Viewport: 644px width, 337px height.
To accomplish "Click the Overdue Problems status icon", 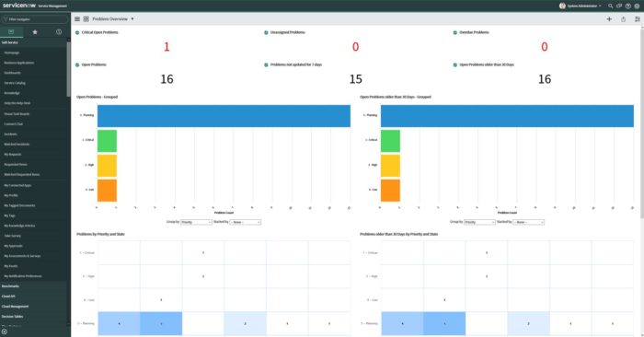I will 455,32.
